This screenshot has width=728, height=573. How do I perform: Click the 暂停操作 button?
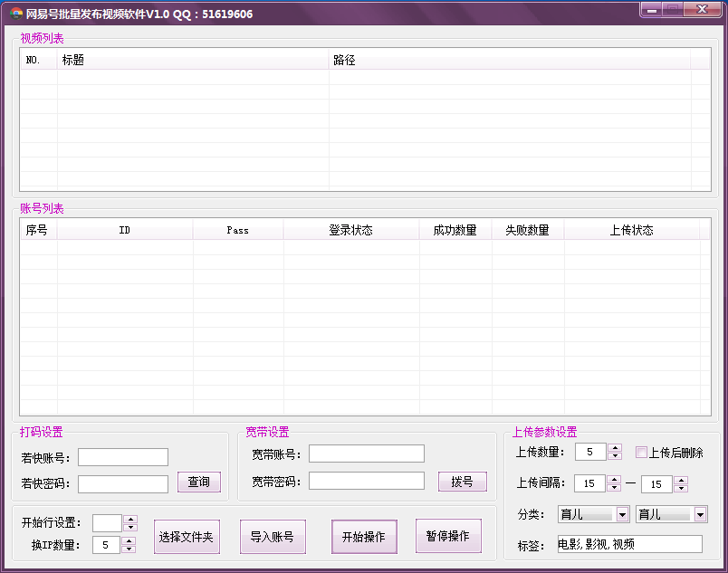tap(448, 536)
